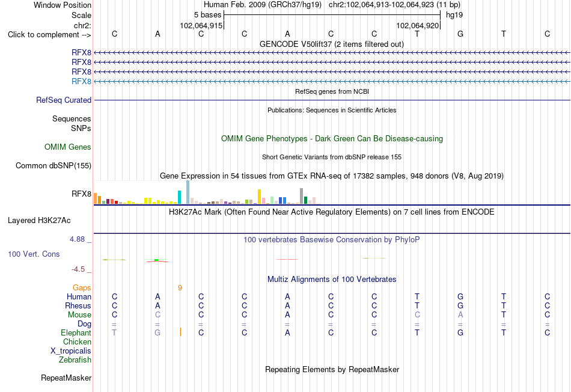Click the Layered H3K27Ac track label
This screenshot has width=571, height=392.
click(39, 221)
